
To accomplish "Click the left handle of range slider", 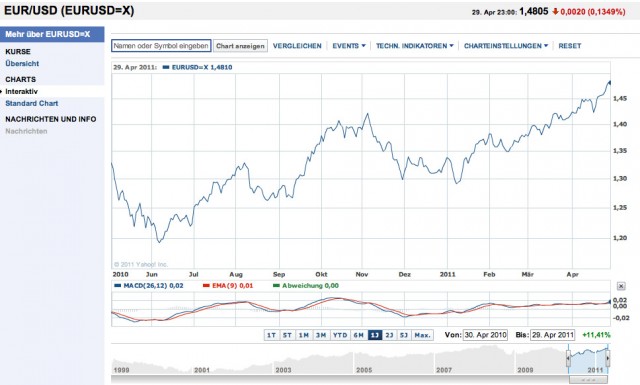I will [568, 358].
